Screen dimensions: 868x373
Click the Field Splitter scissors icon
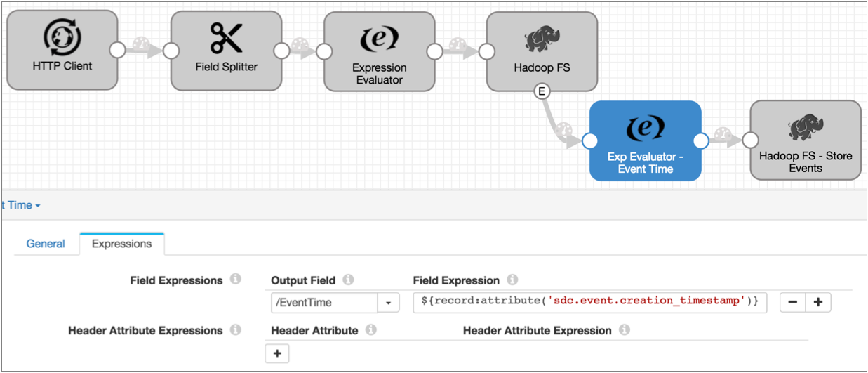pos(226,38)
